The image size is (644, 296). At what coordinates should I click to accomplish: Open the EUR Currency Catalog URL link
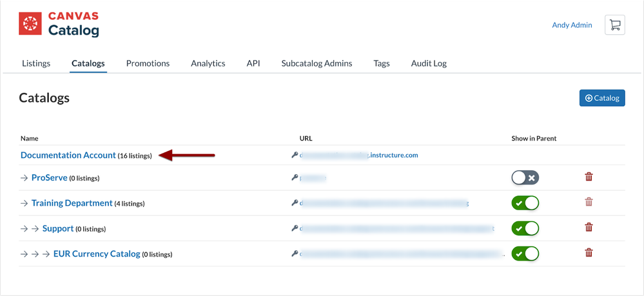click(x=402, y=253)
